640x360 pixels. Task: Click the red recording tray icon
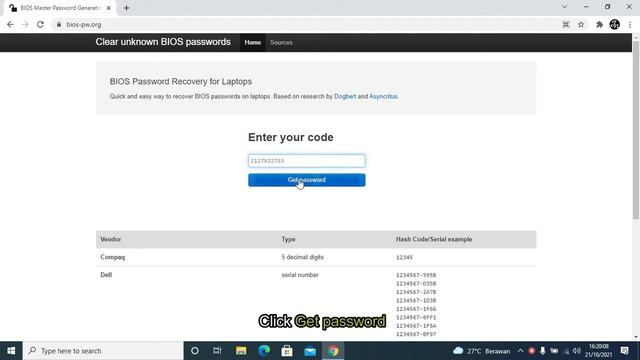coord(531,351)
